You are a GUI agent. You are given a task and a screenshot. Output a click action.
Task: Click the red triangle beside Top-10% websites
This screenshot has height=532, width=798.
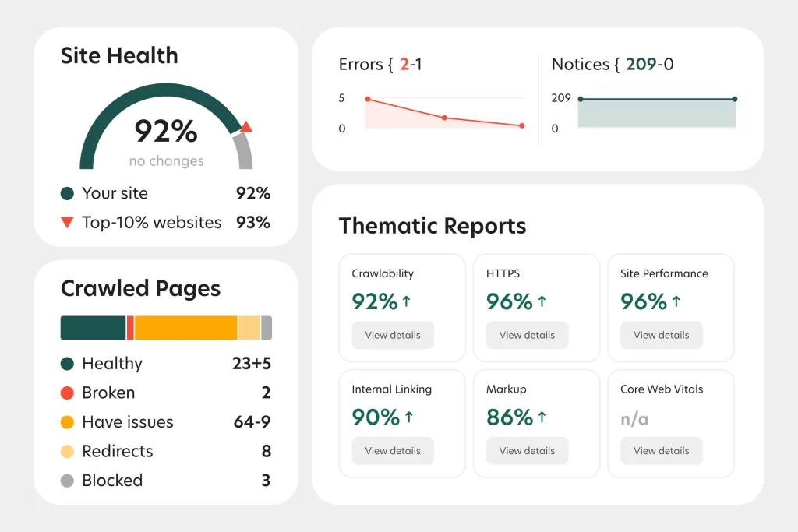click(68, 223)
